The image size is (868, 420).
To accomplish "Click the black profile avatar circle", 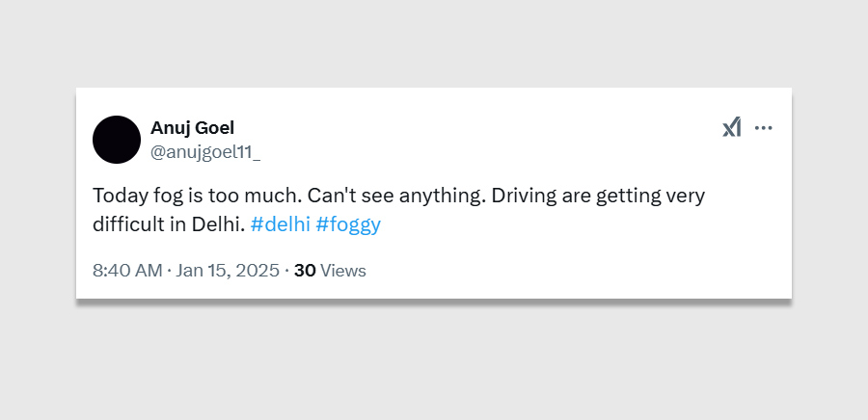I will [x=117, y=140].
